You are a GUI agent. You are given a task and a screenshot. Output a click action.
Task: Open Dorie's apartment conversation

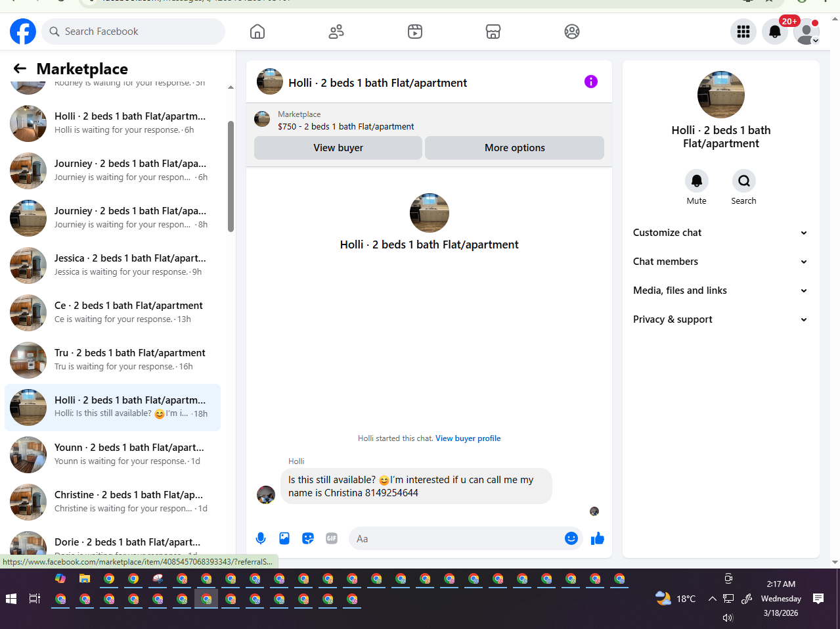[113, 543]
